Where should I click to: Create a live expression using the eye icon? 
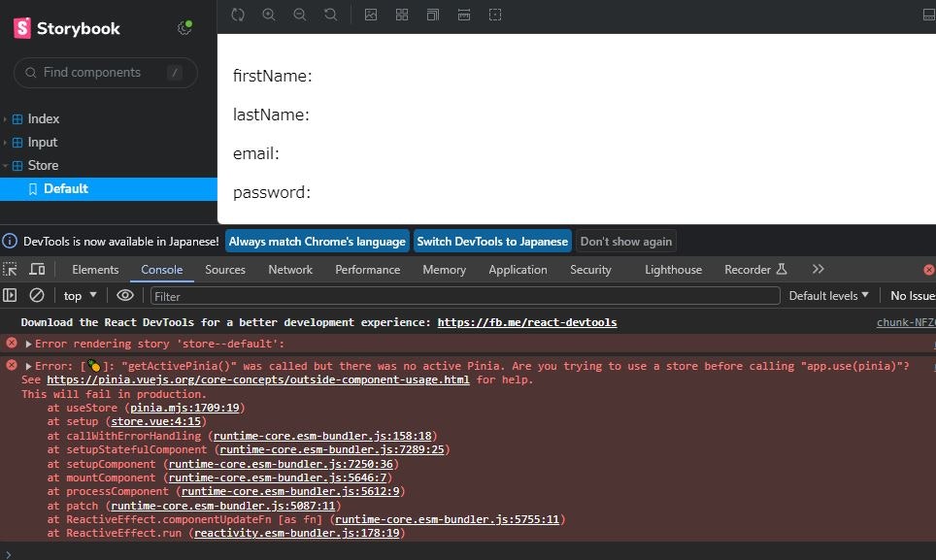point(125,295)
